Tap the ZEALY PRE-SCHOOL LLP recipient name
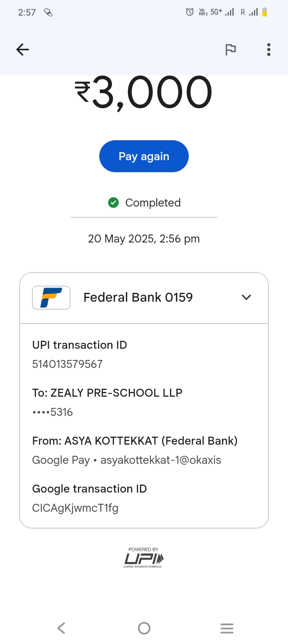 coord(116,393)
